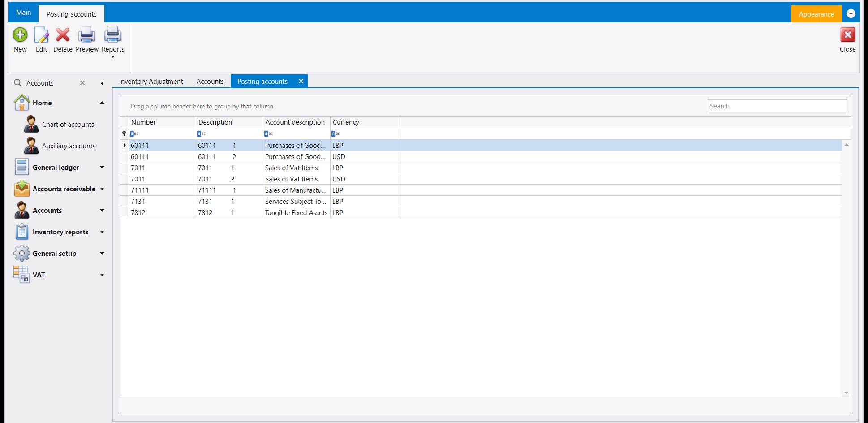Open Chart of accounts person icon

pyautogui.click(x=31, y=124)
